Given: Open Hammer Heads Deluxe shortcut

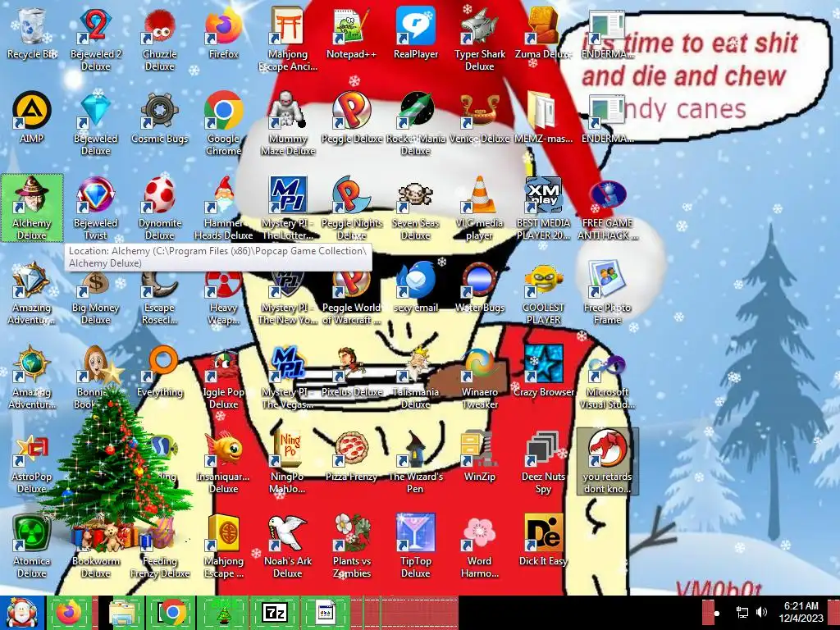Looking at the screenshot, I should pos(223,208).
